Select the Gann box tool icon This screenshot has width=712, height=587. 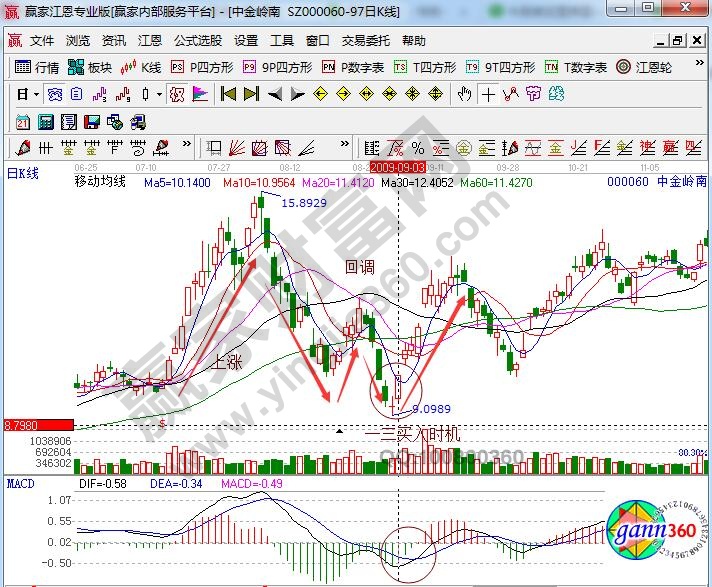(260, 148)
